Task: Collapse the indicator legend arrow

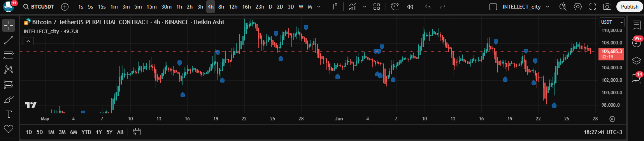Action: [28, 41]
